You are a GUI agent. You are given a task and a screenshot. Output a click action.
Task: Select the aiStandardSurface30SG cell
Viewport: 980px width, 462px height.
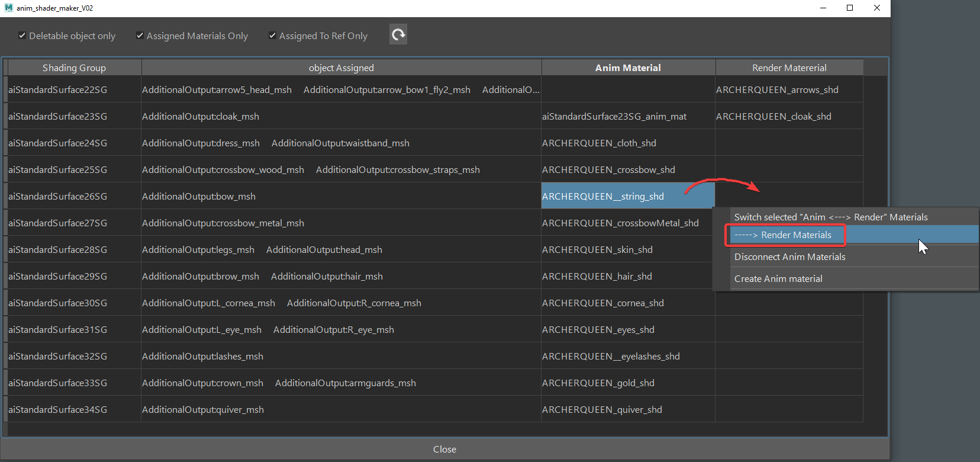[x=75, y=303]
